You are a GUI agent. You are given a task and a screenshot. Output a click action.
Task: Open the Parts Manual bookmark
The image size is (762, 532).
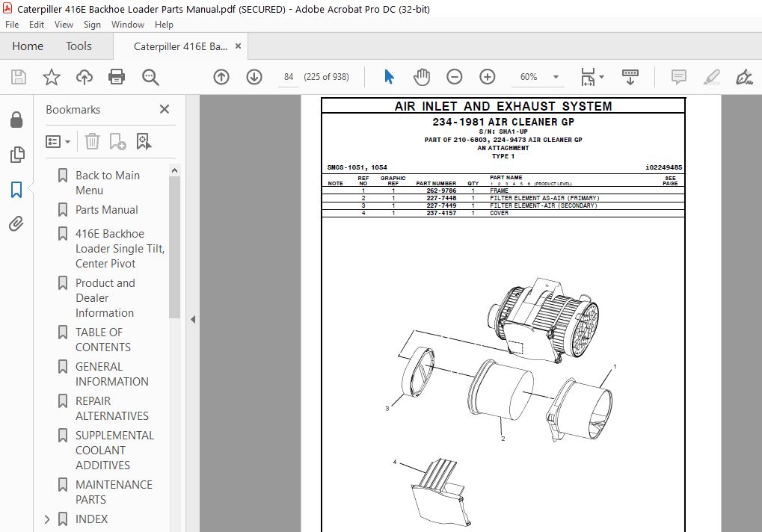(x=106, y=210)
